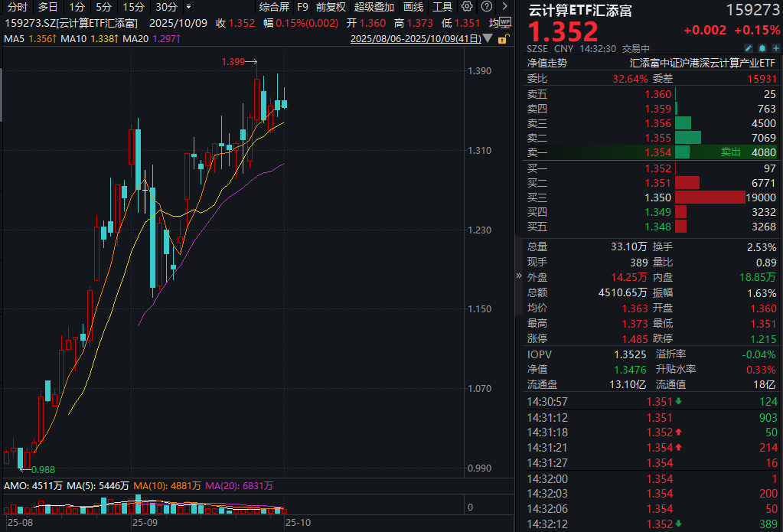Set a price alert via the bell icon
Image resolution: width=783 pixels, height=532 pixels.
click(x=762, y=47)
